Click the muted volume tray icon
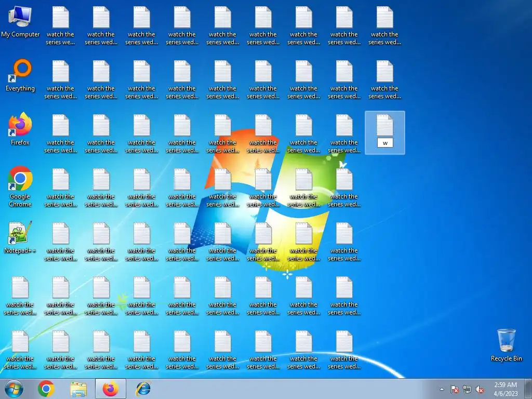The width and height of the screenshot is (532, 399). pos(480,389)
